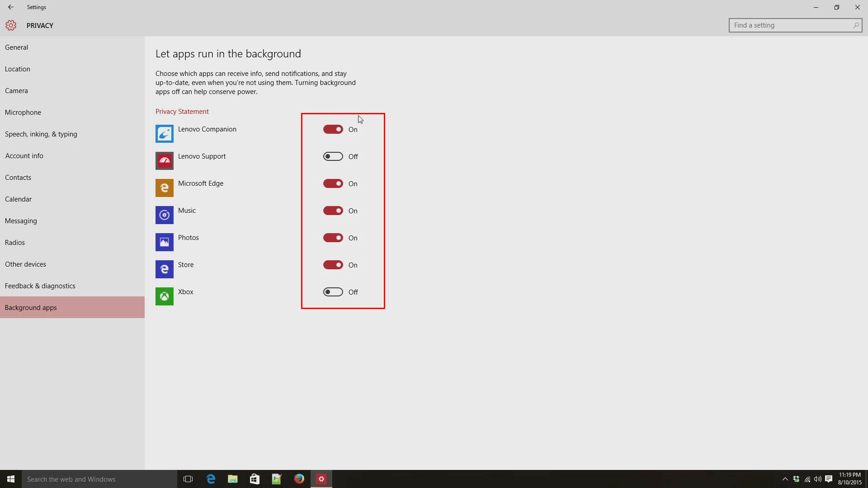Click the Privacy gear icon in header
This screenshot has width=868, height=488.
pyautogui.click(x=11, y=25)
